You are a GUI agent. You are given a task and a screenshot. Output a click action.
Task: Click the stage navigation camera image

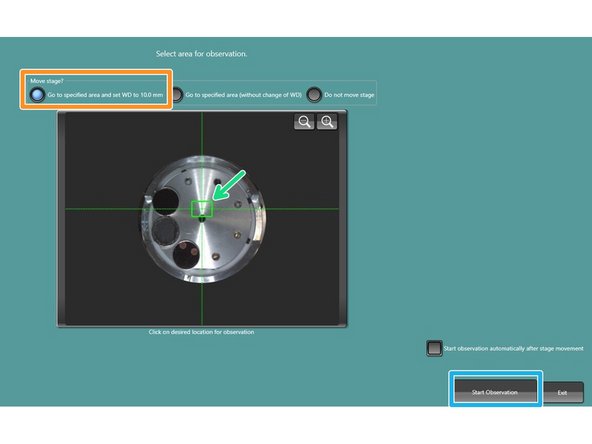coord(202,219)
